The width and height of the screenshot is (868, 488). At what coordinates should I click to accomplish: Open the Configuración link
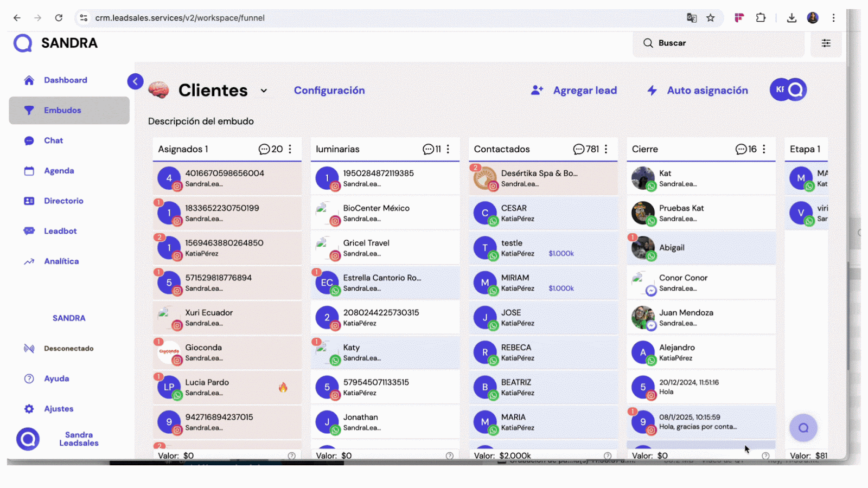(x=329, y=91)
